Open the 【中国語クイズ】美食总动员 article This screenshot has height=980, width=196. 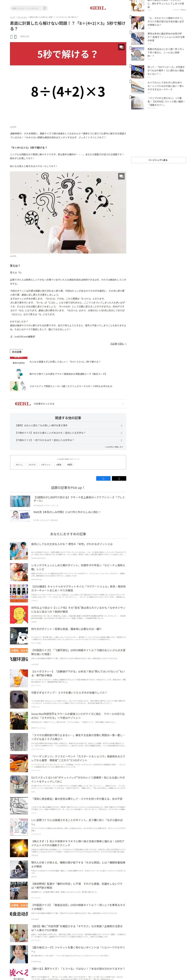pyautogui.click(x=78, y=907)
